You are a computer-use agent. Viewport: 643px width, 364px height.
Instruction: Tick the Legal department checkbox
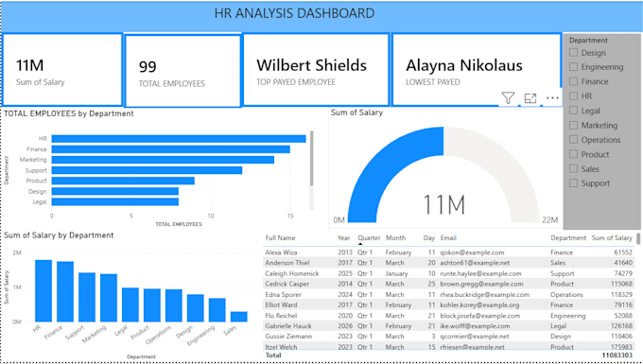click(573, 111)
